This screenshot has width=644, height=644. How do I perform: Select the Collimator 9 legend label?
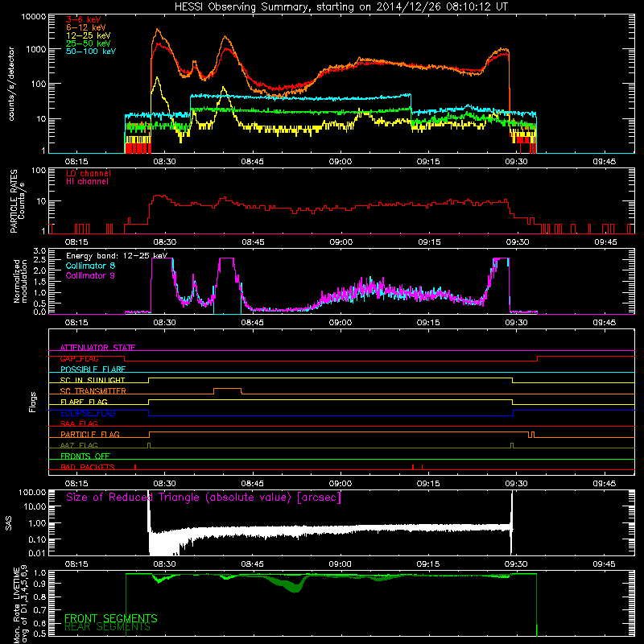[90, 275]
